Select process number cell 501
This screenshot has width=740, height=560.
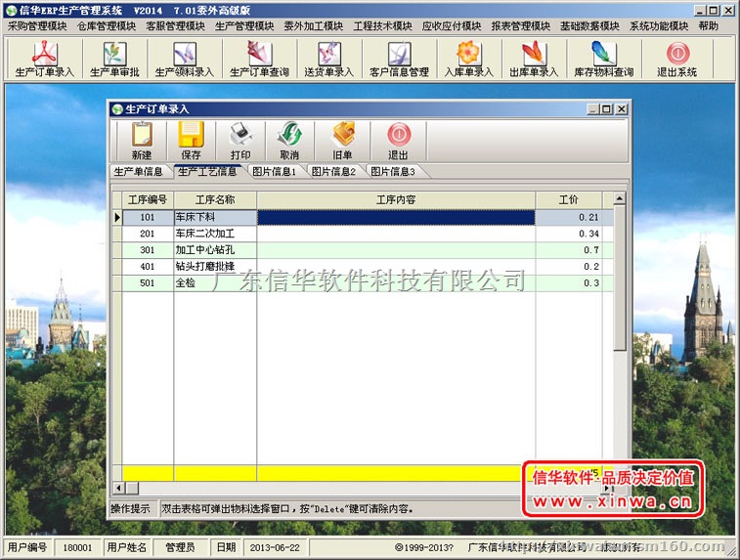click(148, 283)
